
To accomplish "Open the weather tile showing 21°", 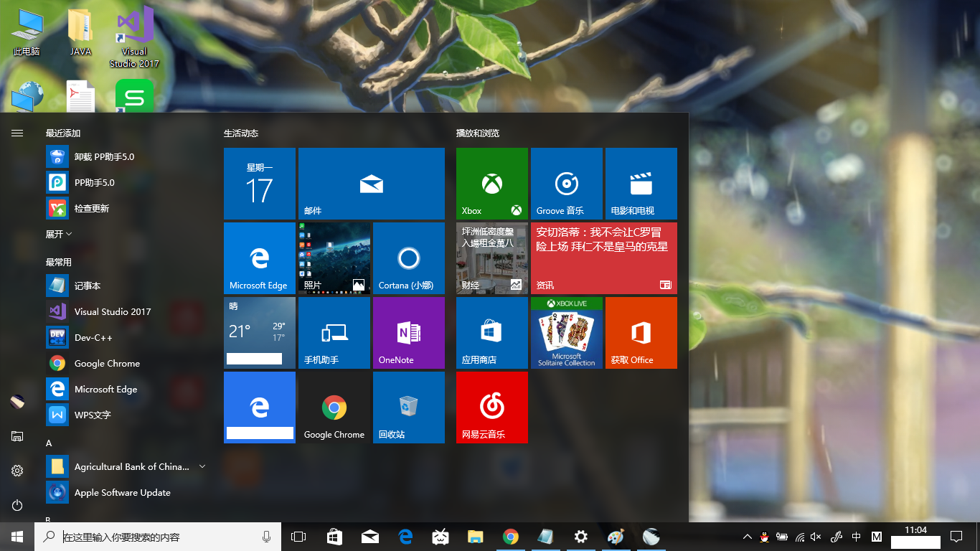I will tap(260, 333).
